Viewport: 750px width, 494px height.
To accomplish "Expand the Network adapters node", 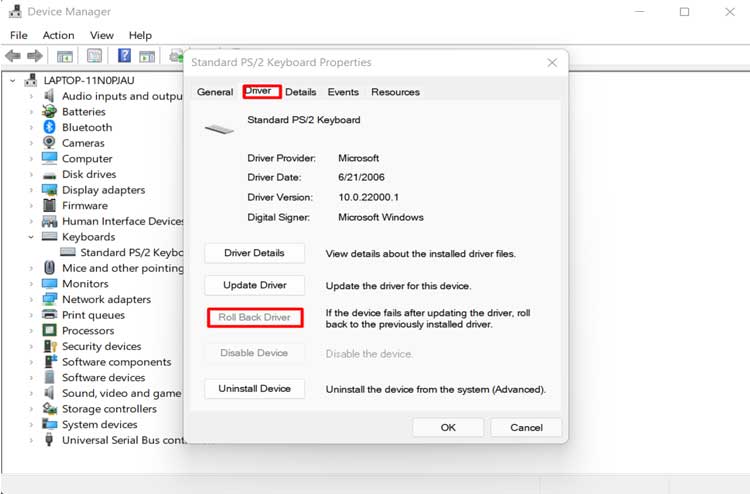I will click(32, 300).
